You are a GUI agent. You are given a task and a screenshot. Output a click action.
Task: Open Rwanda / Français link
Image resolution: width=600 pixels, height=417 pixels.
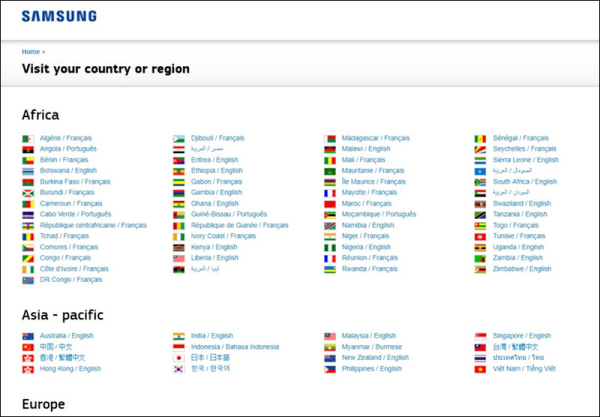tap(370, 269)
